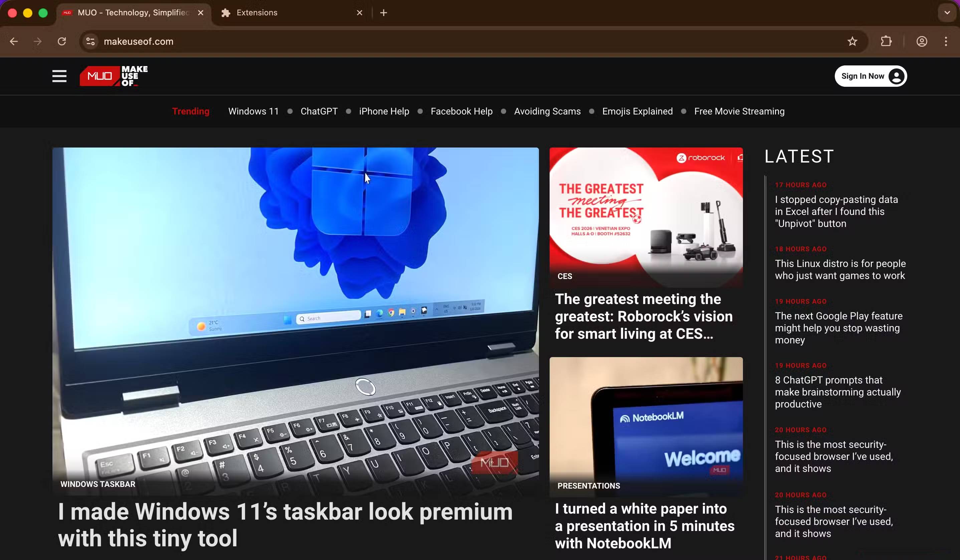
Task: Reload the current page
Action: 62,41
